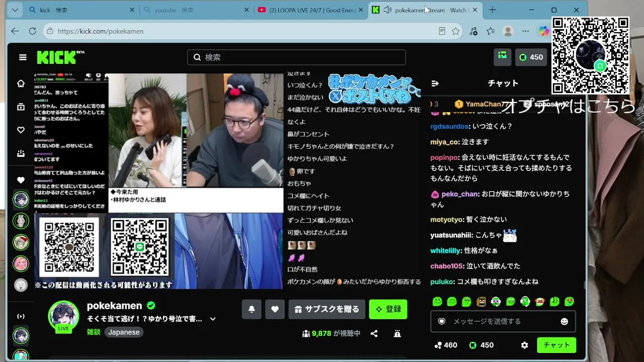
Task: Select the pokekamen Stream browser tab
Action: pyautogui.click(x=426, y=10)
